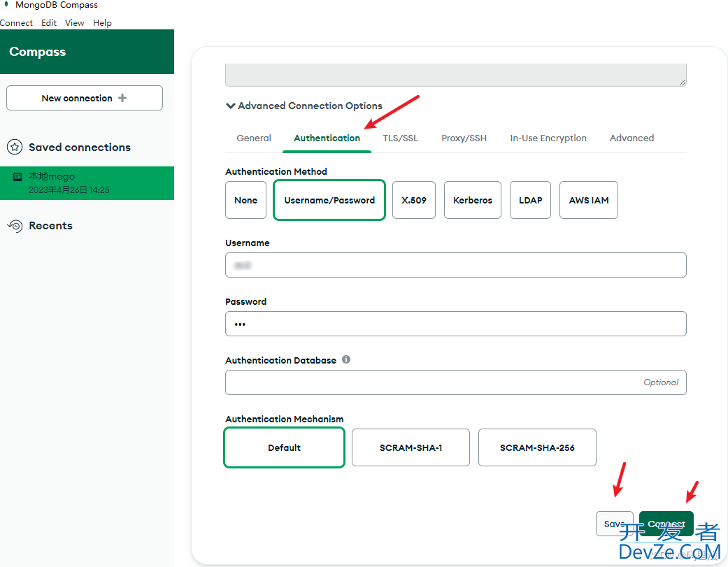The width and height of the screenshot is (728, 567).
Task: Open the Connect menu
Action: click(16, 23)
